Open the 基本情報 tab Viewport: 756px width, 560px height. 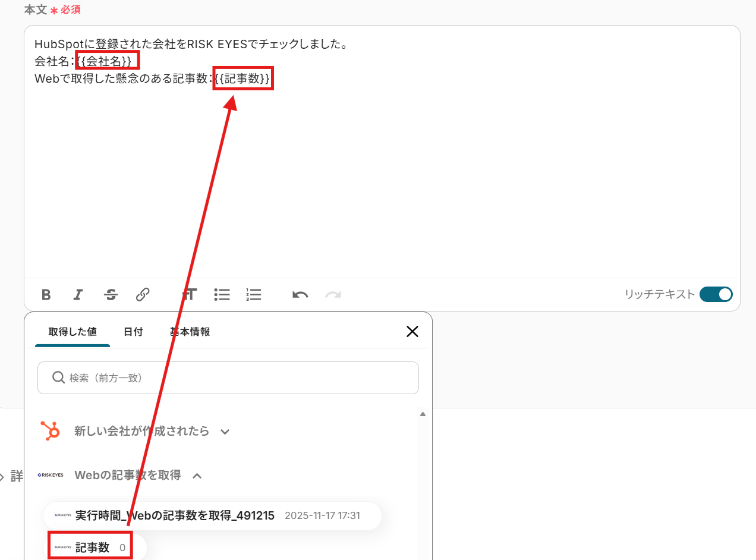[190, 332]
